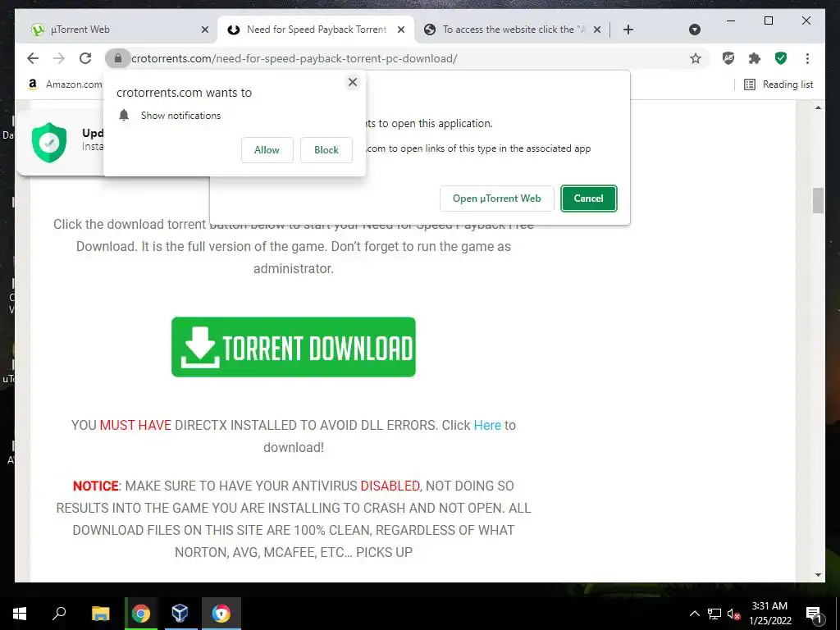Image resolution: width=840 pixels, height=630 pixels.
Task: Open the Reading list
Action: click(x=778, y=84)
